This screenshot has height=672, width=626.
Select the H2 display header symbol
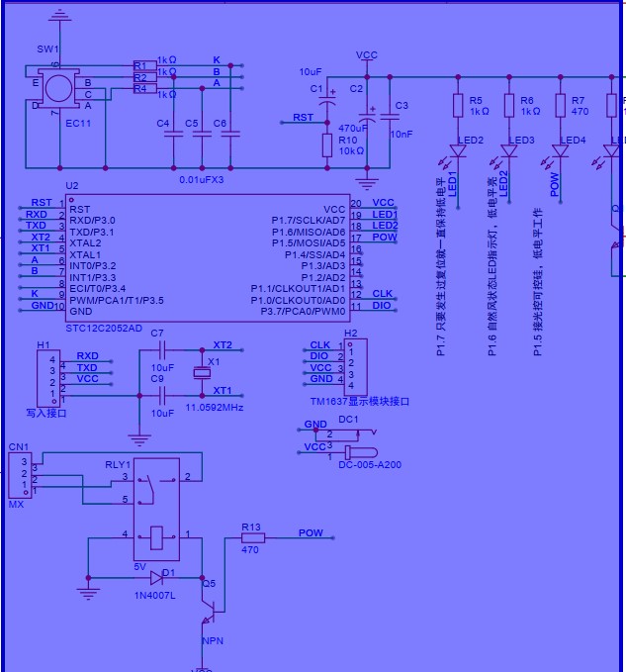coord(356,367)
